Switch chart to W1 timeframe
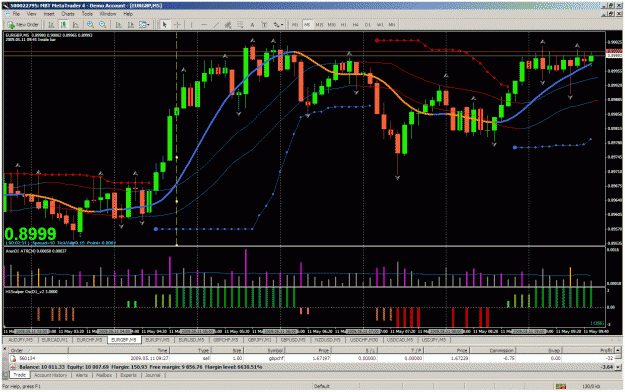The width and height of the screenshot is (625, 392). click(380, 25)
